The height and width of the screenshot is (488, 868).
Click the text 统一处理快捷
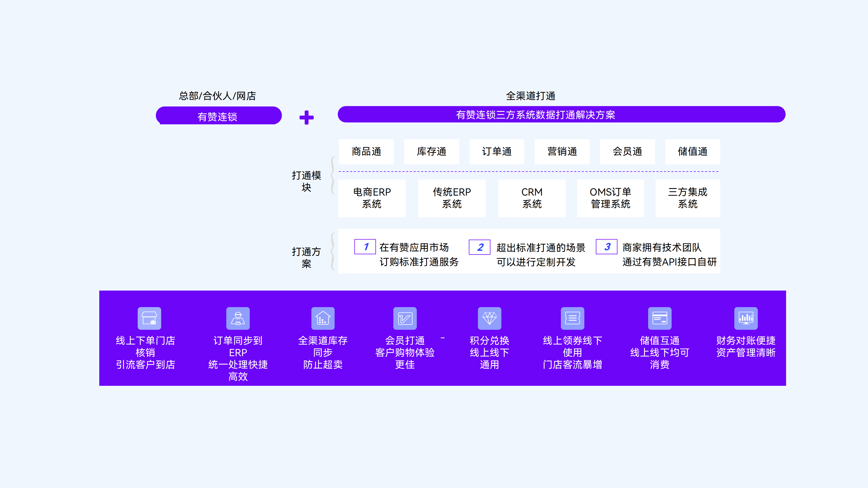[x=238, y=365]
